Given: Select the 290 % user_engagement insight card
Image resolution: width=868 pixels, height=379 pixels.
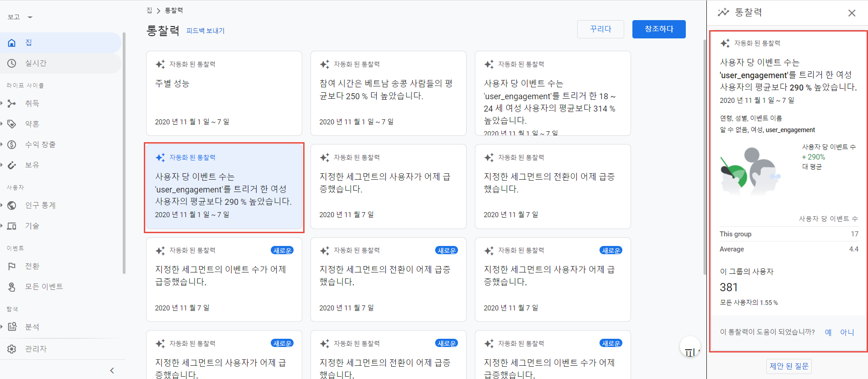Looking at the screenshot, I should 224,187.
